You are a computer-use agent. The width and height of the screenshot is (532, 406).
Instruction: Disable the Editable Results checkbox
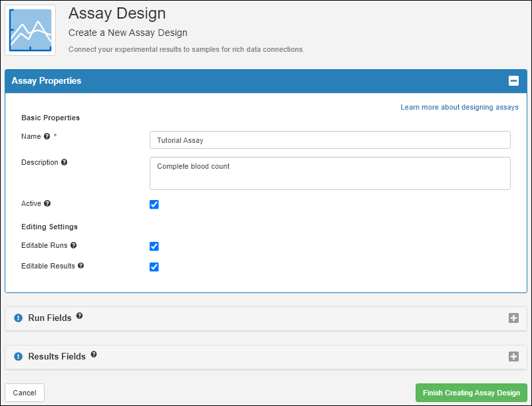154,267
